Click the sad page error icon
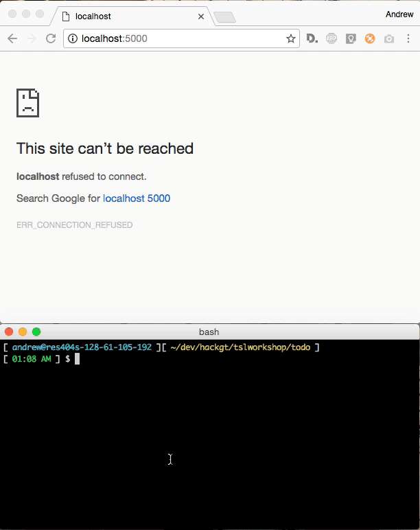 27,103
